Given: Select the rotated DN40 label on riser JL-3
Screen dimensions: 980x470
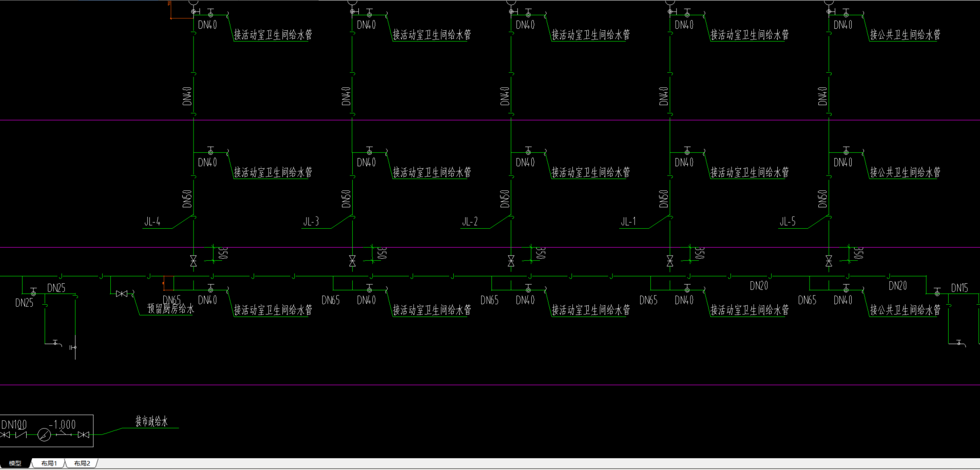Looking at the screenshot, I should point(345,96).
